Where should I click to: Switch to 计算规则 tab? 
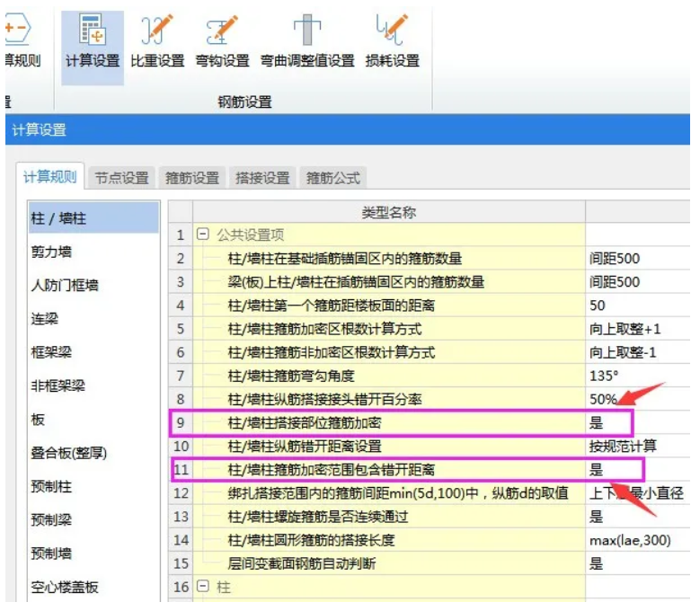(50, 177)
